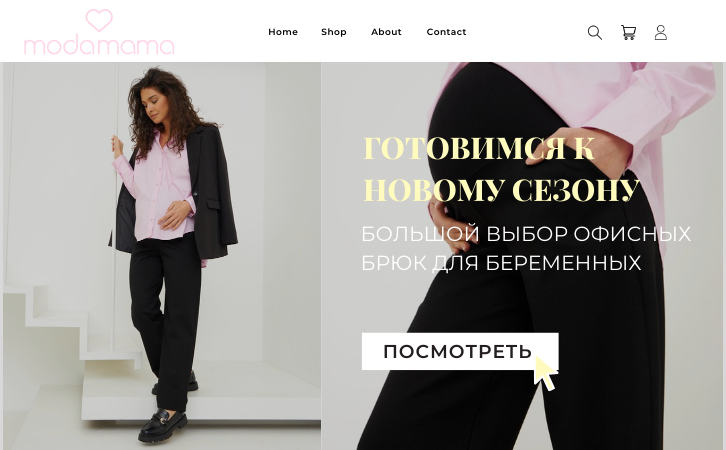Go to the Home menu item

tap(283, 32)
